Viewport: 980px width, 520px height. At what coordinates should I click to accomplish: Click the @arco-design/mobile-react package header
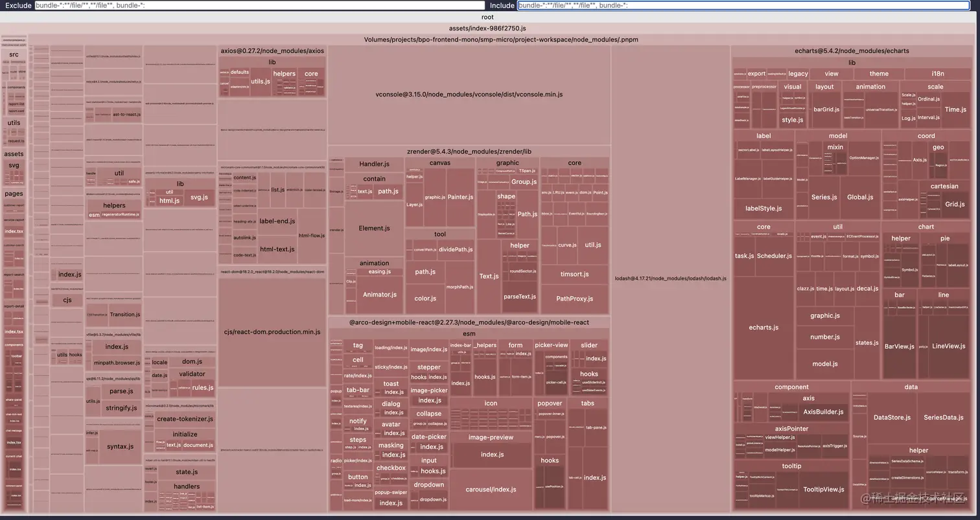pyautogui.click(x=469, y=322)
